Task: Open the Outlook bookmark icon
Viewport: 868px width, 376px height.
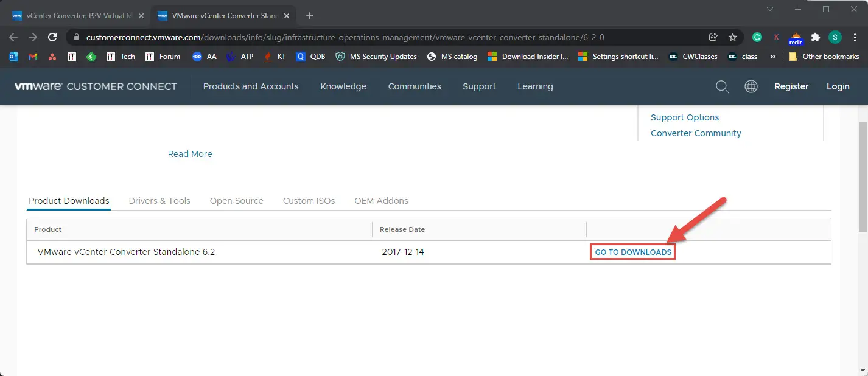Action: click(x=13, y=57)
